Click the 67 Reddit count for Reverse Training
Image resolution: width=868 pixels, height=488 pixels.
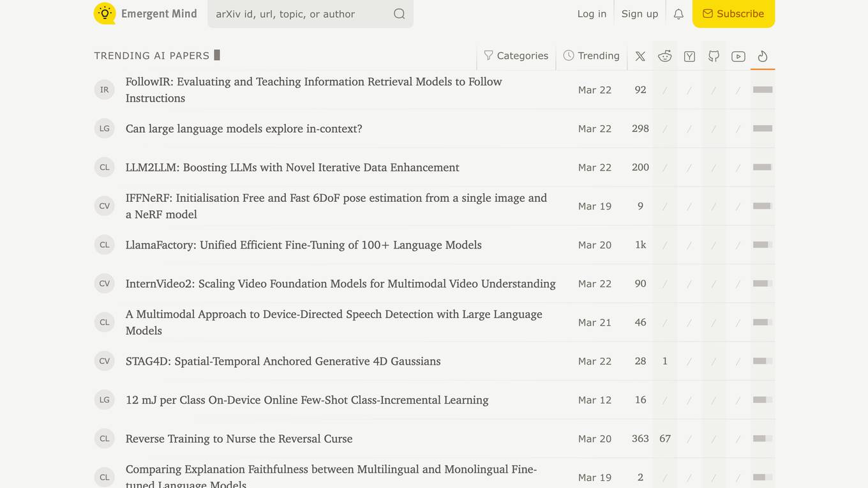pyautogui.click(x=665, y=439)
